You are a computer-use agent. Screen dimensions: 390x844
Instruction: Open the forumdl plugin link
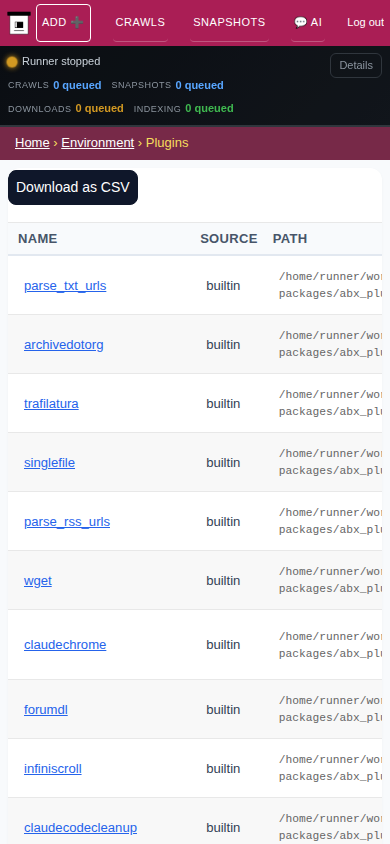point(46,710)
